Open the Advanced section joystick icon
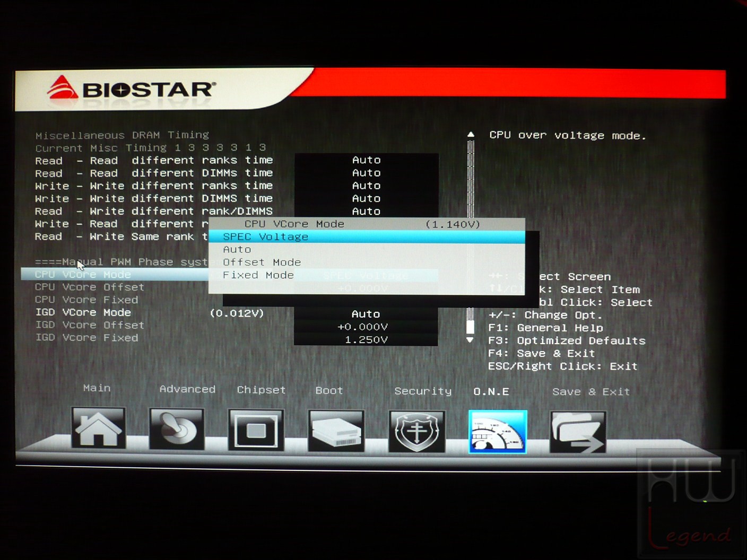This screenshot has height=560, width=747. pos(177,429)
